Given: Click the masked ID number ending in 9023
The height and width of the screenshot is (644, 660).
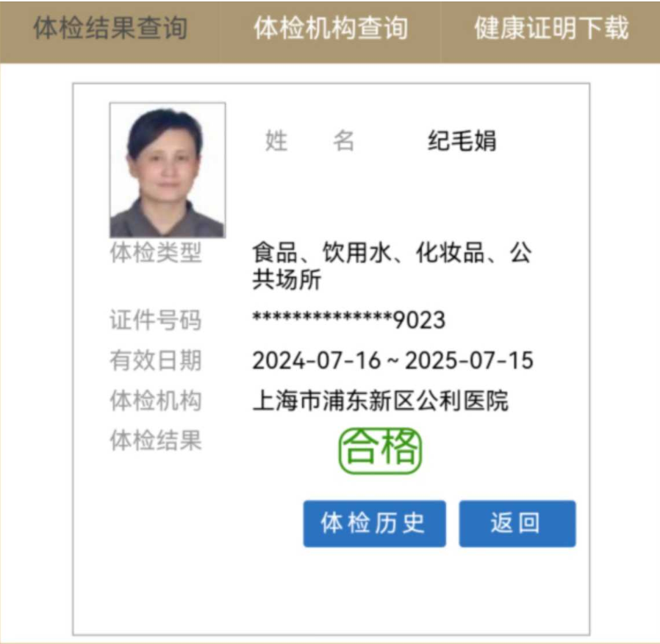Looking at the screenshot, I should coord(348,320).
